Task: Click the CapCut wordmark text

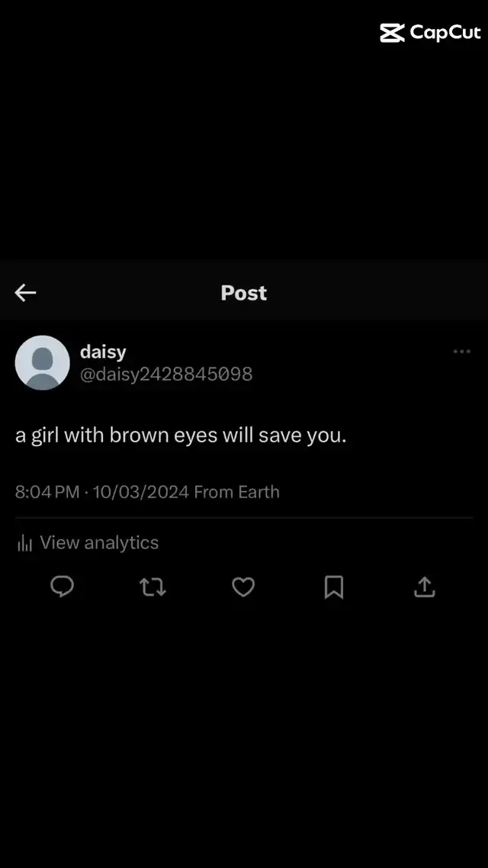Action: (445, 34)
